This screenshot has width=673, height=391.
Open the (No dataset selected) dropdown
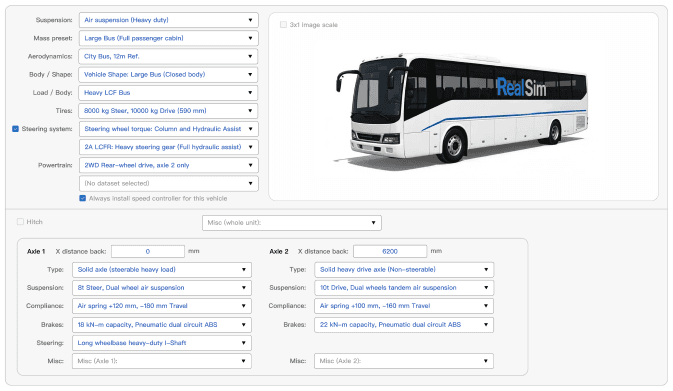(x=169, y=183)
